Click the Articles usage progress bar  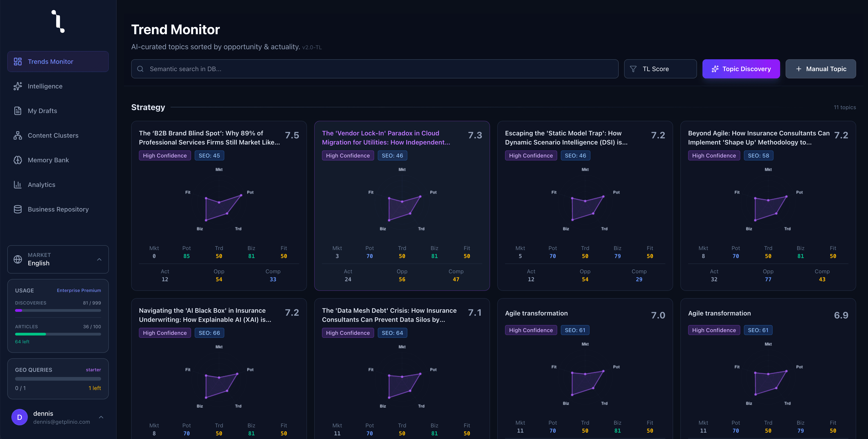pos(58,334)
